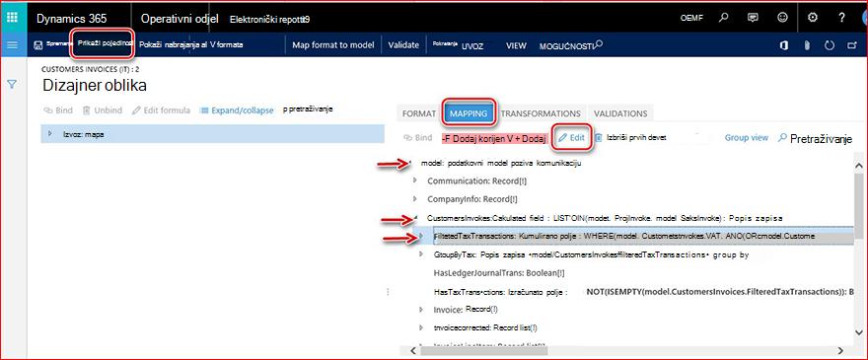Click the Validate button
The height and width of the screenshot is (360, 868).
[x=403, y=44]
